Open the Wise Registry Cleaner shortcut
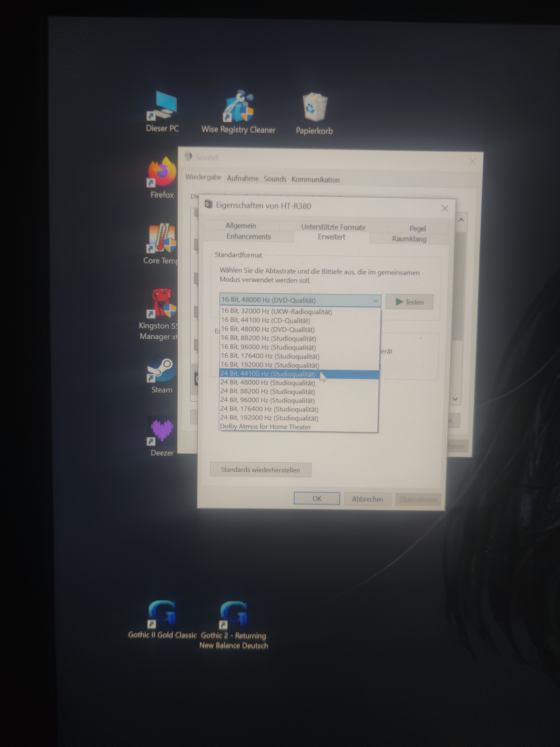Image resolution: width=560 pixels, height=747 pixels. point(238,107)
